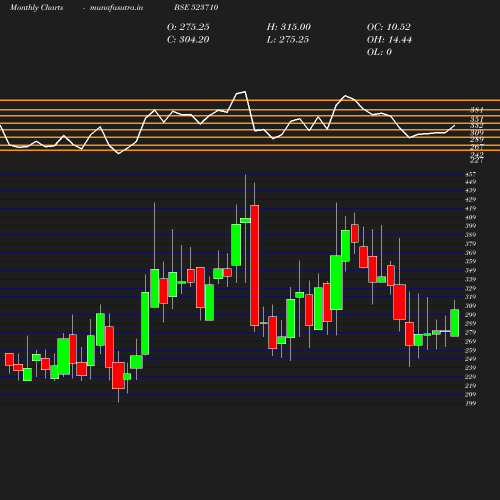Click the "249" price axis label
This screenshot has width=500, height=500.
(x=471, y=359)
